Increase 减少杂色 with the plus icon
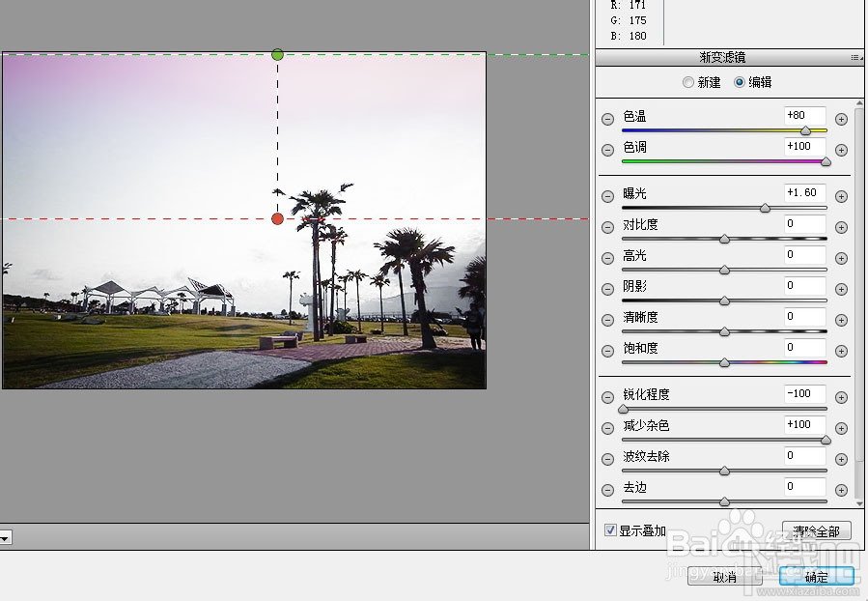Image resolution: width=868 pixels, height=601 pixels. click(x=841, y=426)
